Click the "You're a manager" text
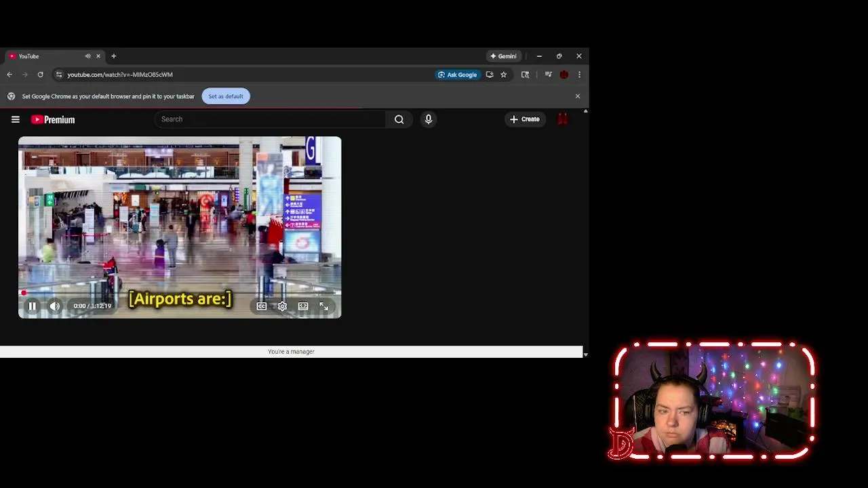 291,352
